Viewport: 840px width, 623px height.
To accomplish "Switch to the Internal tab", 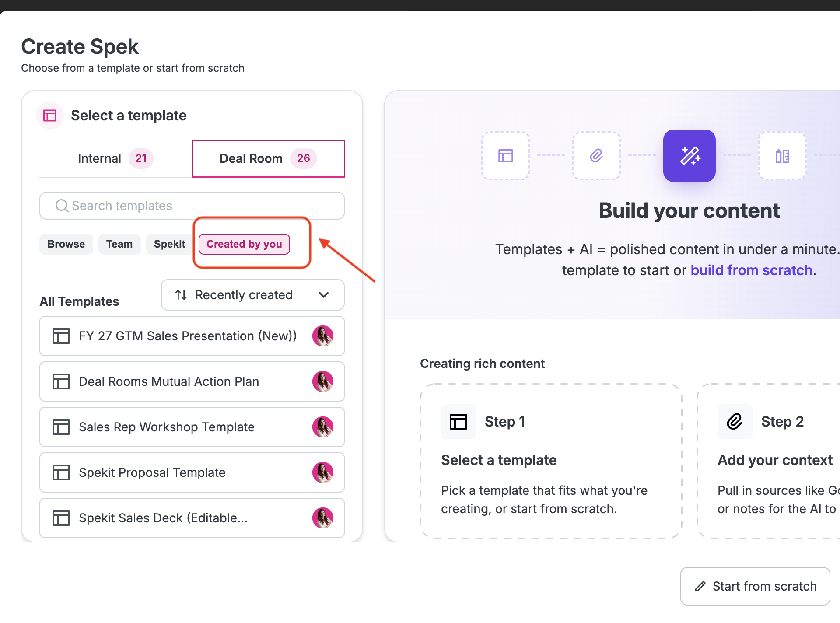I will pyautogui.click(x=115, y=158).
